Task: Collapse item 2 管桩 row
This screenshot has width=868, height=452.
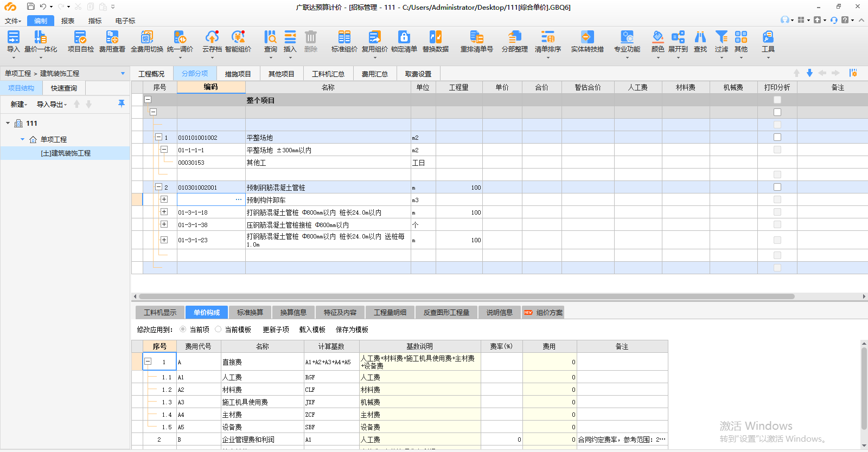Action: tap(159, 187)
